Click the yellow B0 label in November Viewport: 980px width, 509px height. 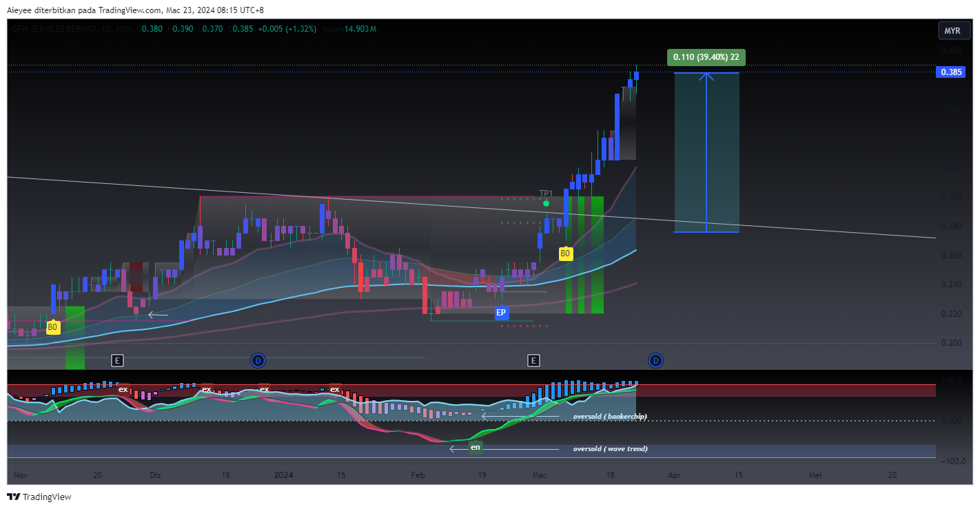[52, 327]
